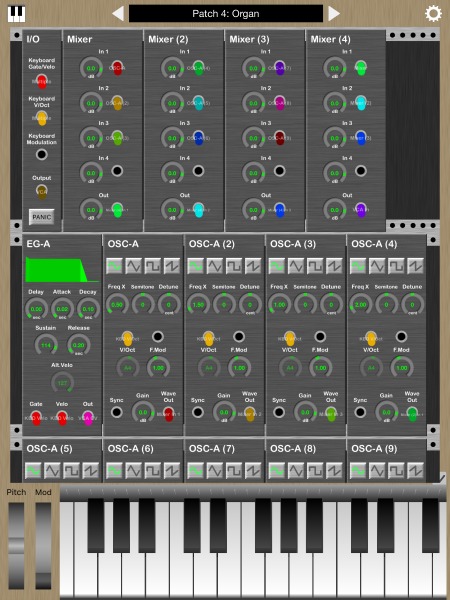Tap OSC-A Sync input jack
Image resolution: width=450 pixels, height=600 pixels.
click(116, 412)
